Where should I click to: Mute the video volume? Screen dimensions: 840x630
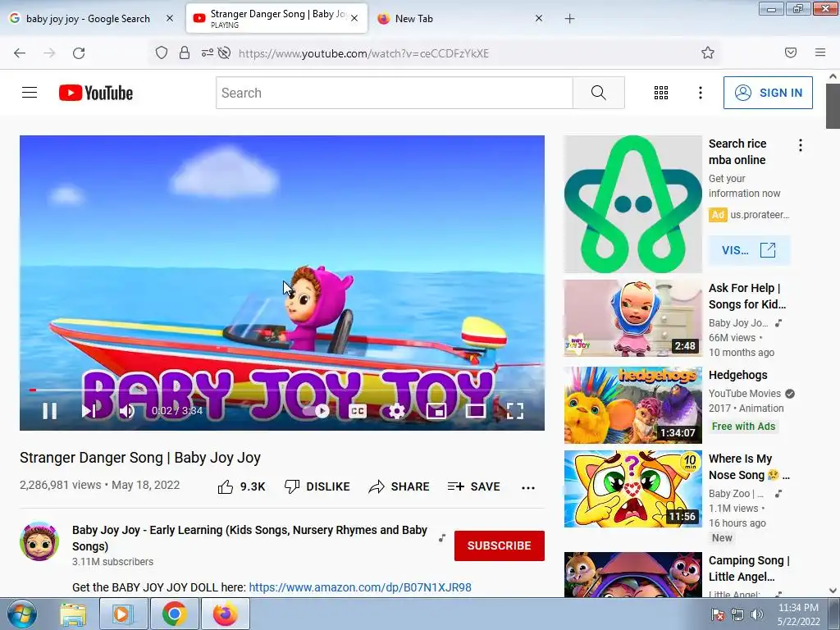127,411
